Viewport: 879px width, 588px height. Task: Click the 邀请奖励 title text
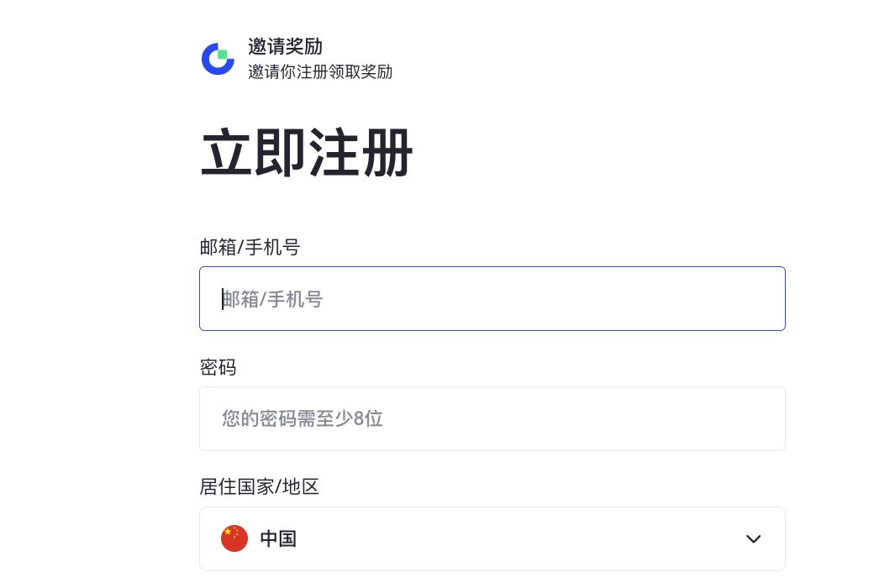click(285, 47)
